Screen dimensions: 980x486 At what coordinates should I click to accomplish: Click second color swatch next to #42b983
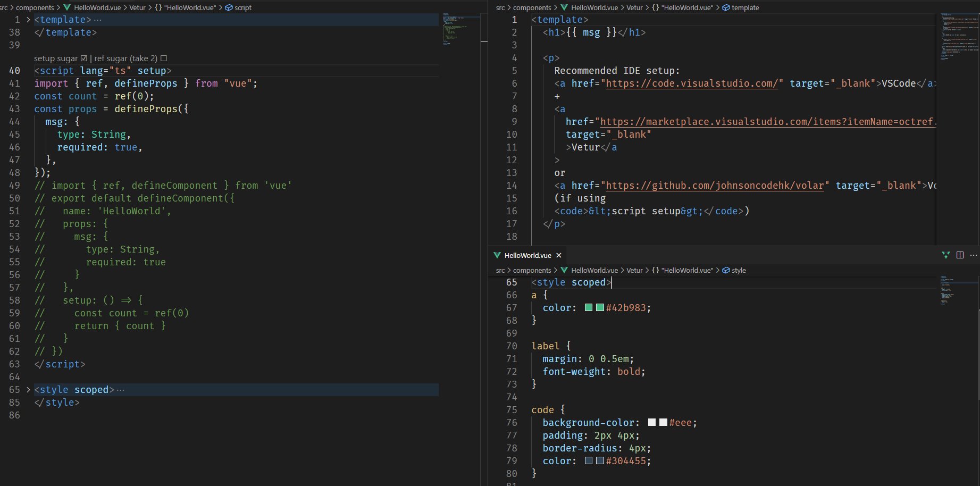coord(600,307)
